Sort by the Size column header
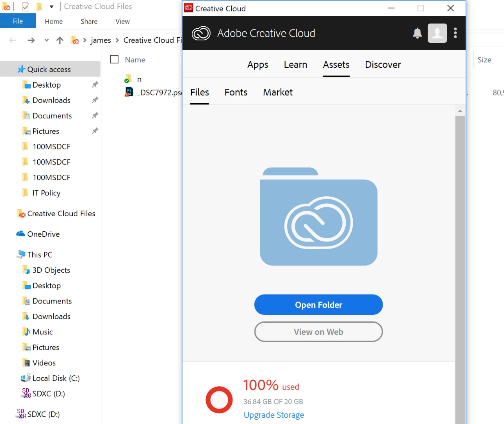The height and width of the screenshot is (424, 504). pyautogui.click(x=484, y=60)
